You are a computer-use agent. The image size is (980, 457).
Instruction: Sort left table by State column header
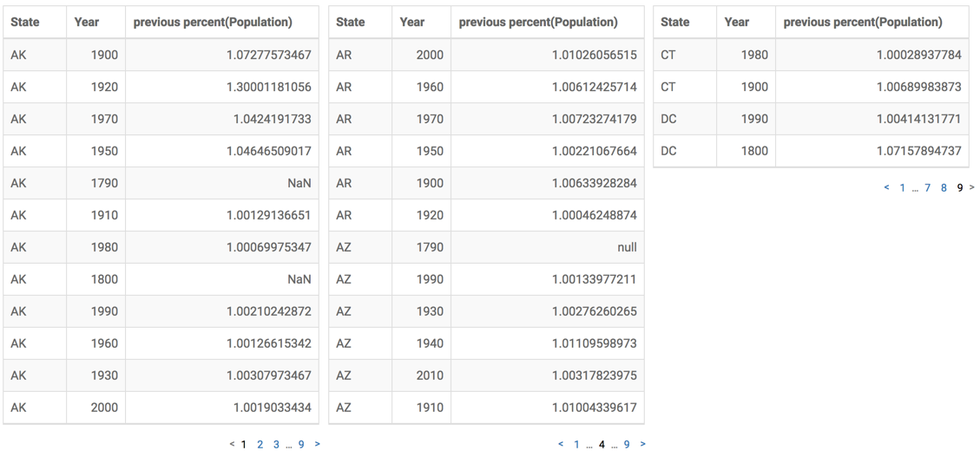pos(24,22)
